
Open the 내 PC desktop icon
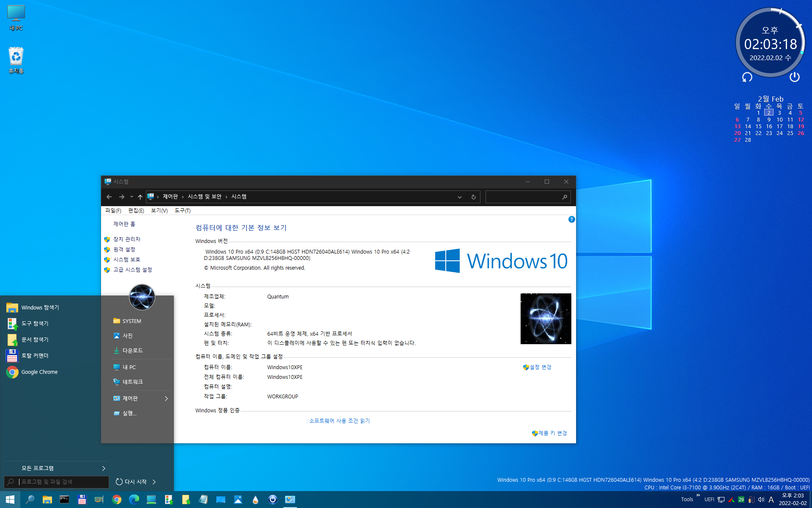click(16, 18)
